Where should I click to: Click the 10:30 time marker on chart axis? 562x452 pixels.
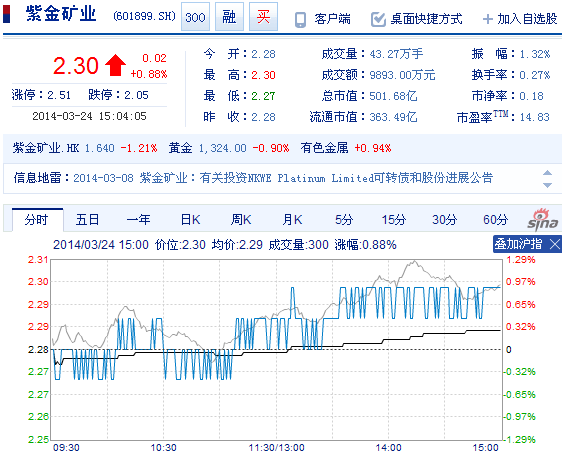(x=163, y=447)
